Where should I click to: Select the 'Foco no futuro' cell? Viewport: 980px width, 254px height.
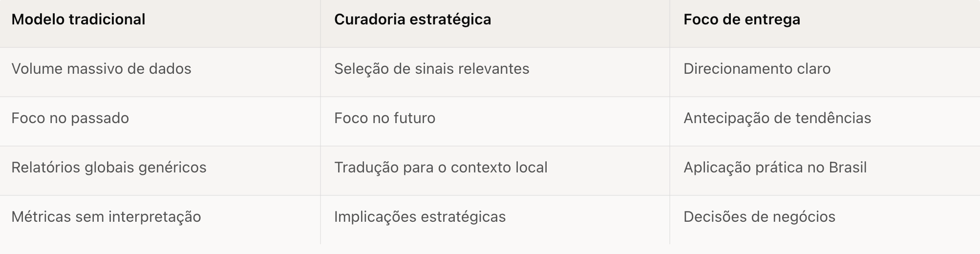coord(384,118)
